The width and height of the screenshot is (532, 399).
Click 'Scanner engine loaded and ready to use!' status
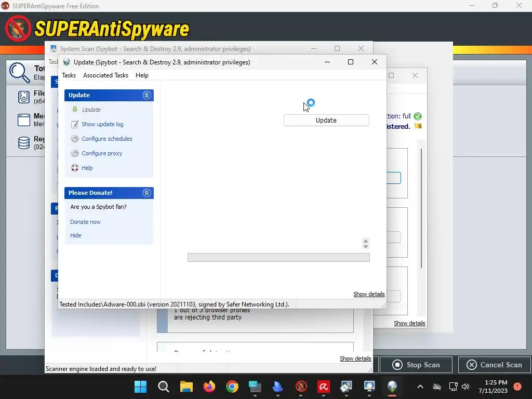tap(101, 369)
